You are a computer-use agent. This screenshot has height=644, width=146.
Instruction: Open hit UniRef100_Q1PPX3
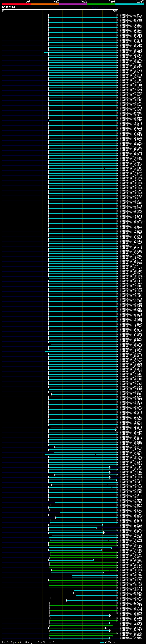coord(131,563)
